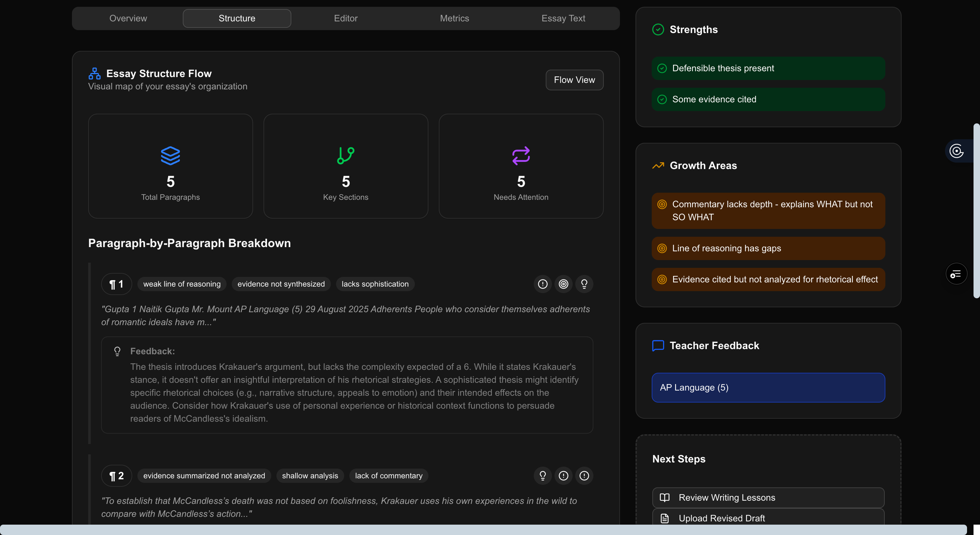Viewport: 980px width, 535px height.
Task: Expand paragraph 2 using its ¶ 2 badge
Action: 116,476
